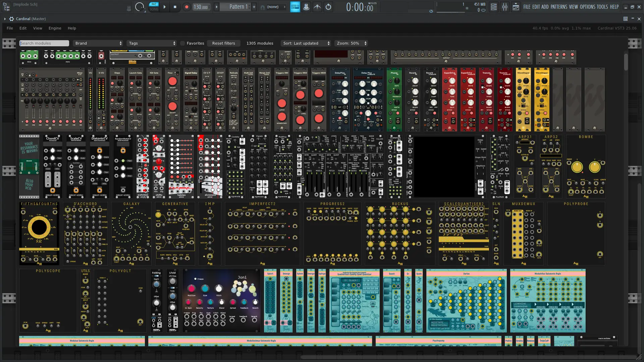Click the highlighted typing keyboard icon
The height and width of the screenshot is (362, 644).
(295, 7)
